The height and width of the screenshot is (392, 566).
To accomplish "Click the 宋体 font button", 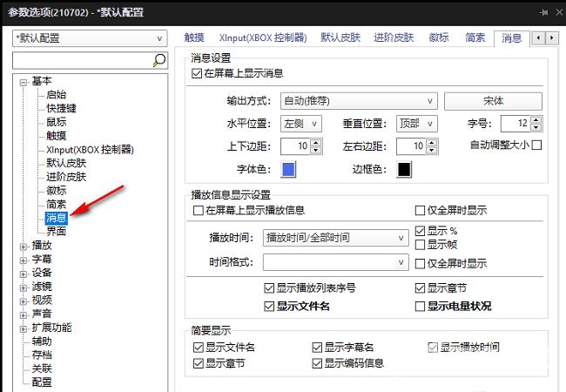I will click(493, 101).
